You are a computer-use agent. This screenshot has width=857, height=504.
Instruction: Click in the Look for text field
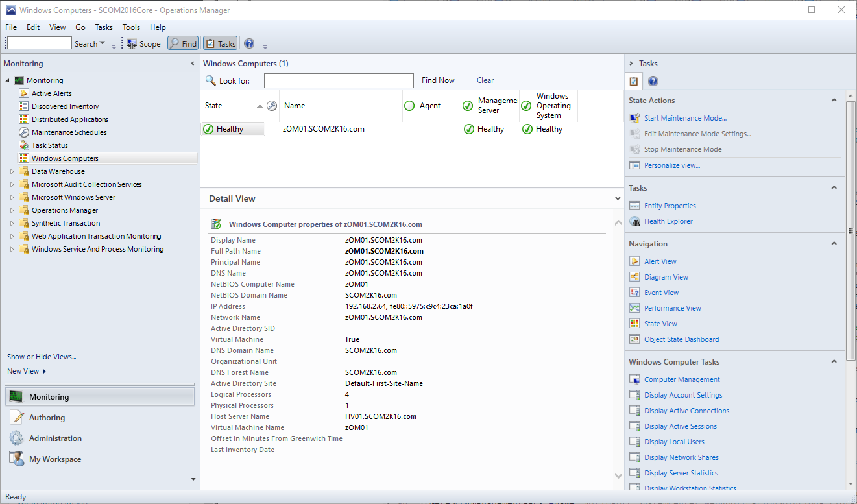339,80
